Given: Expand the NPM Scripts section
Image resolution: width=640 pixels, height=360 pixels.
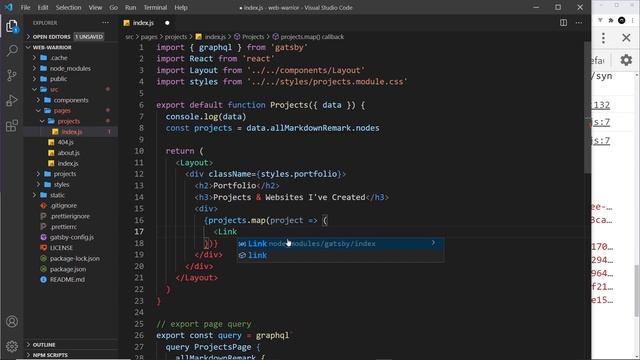Looking at the screenshot, I should pyautogui.click(x=71, y=355).
